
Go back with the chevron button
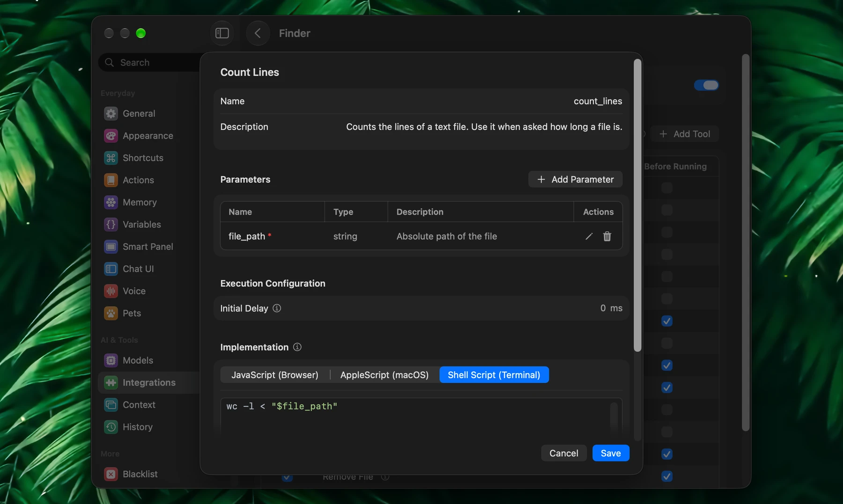(258, 33)
